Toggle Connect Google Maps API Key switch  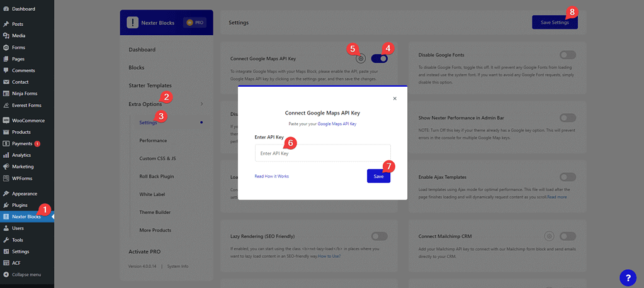tap(379, 58)
